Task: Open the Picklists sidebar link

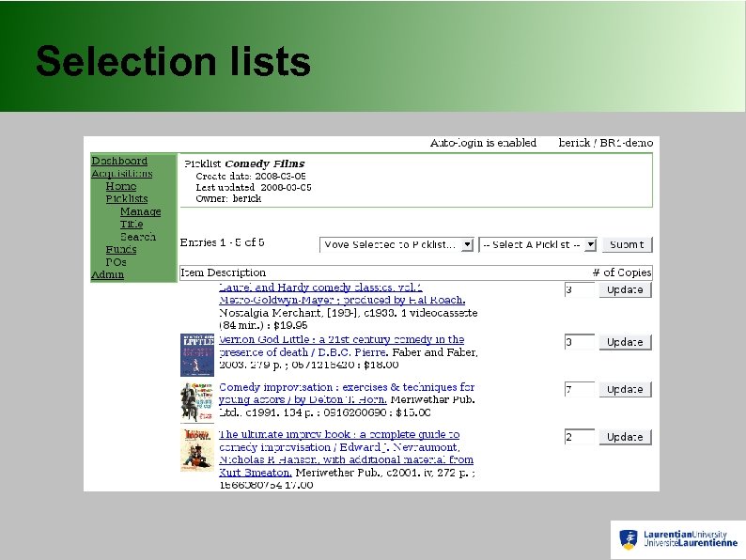Action: [x=127, y=199]
